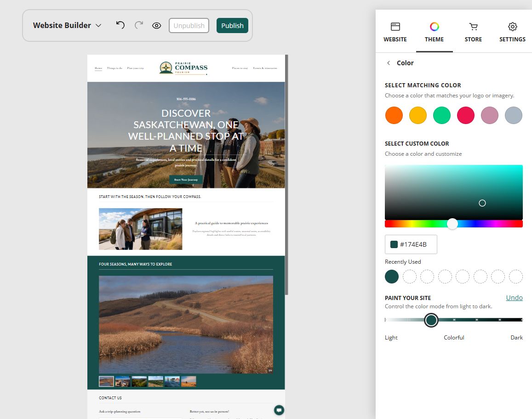
Task: Select the dark teal recently used color
Action: pos(392,277)
